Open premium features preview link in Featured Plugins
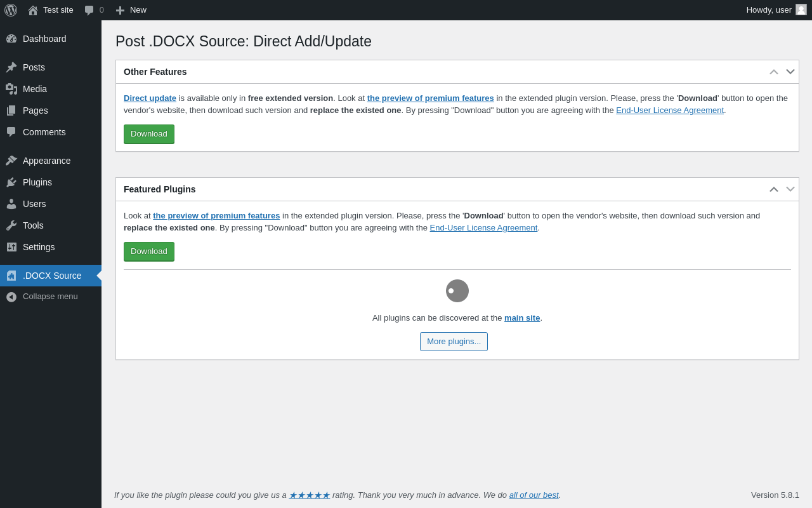The height and width of the screenshot is (508, 812). coord(216,216)
